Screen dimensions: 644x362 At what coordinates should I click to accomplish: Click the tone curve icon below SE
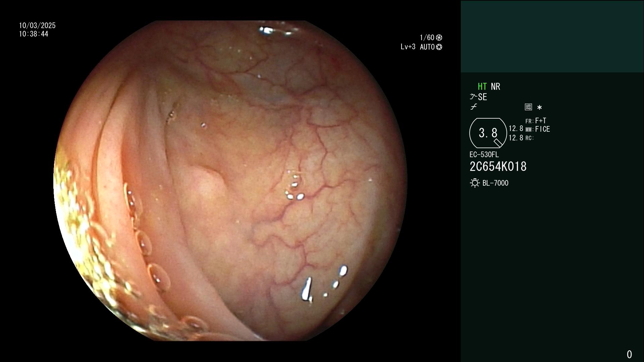[x=473, y=107]
